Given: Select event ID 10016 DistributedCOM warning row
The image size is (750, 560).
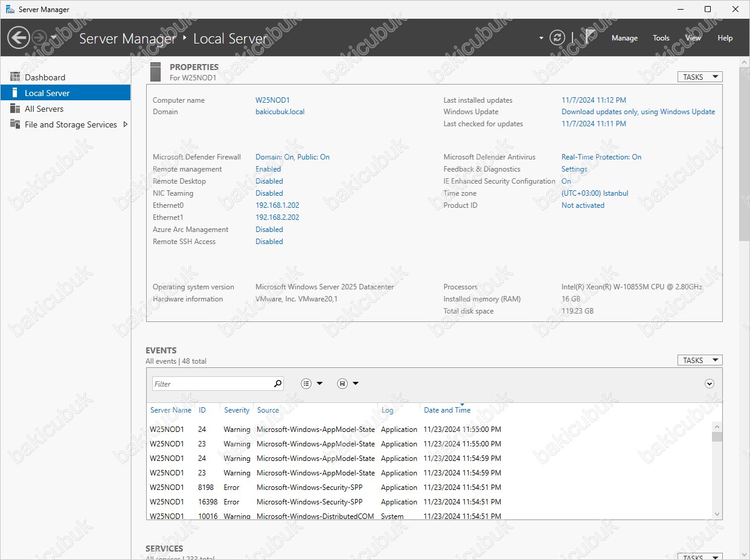Looking at the screenshot, I should (430, 515).
